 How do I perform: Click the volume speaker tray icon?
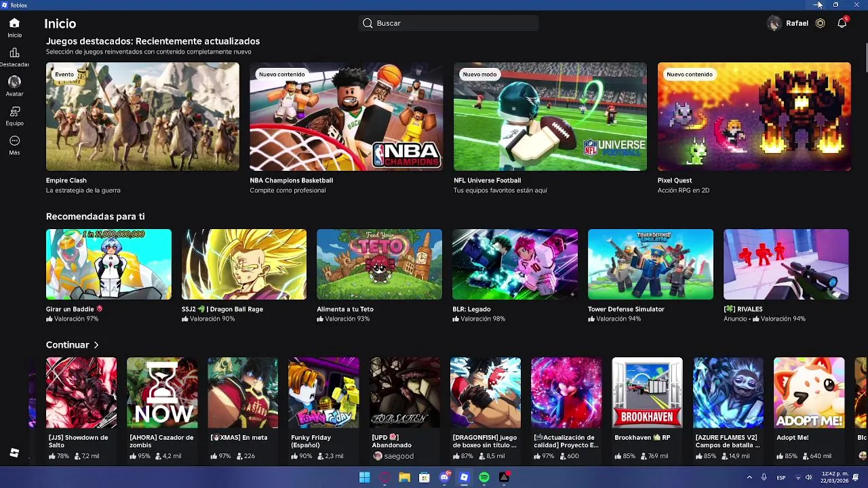click(808, 478)
